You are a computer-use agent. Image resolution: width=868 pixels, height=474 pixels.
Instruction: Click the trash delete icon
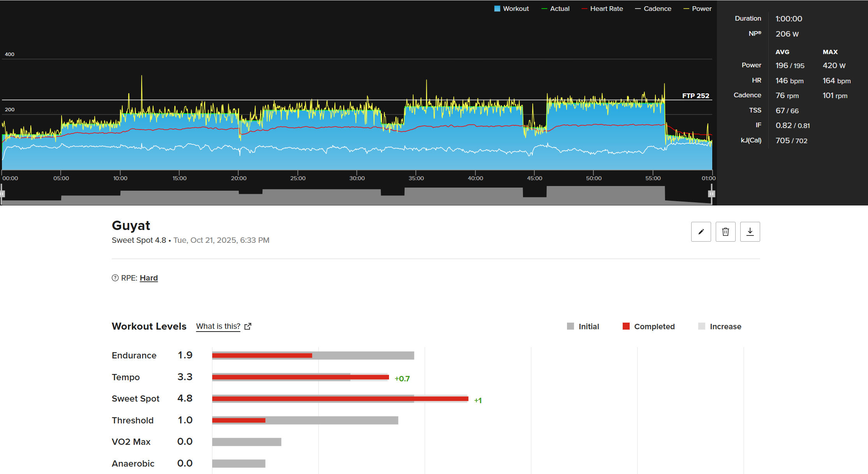click(725, 232)
